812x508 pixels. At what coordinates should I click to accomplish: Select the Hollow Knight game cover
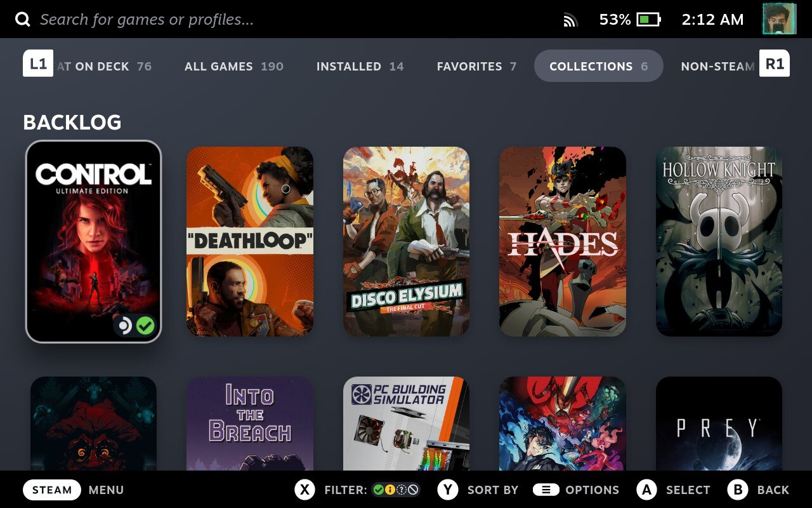[719, 241]
